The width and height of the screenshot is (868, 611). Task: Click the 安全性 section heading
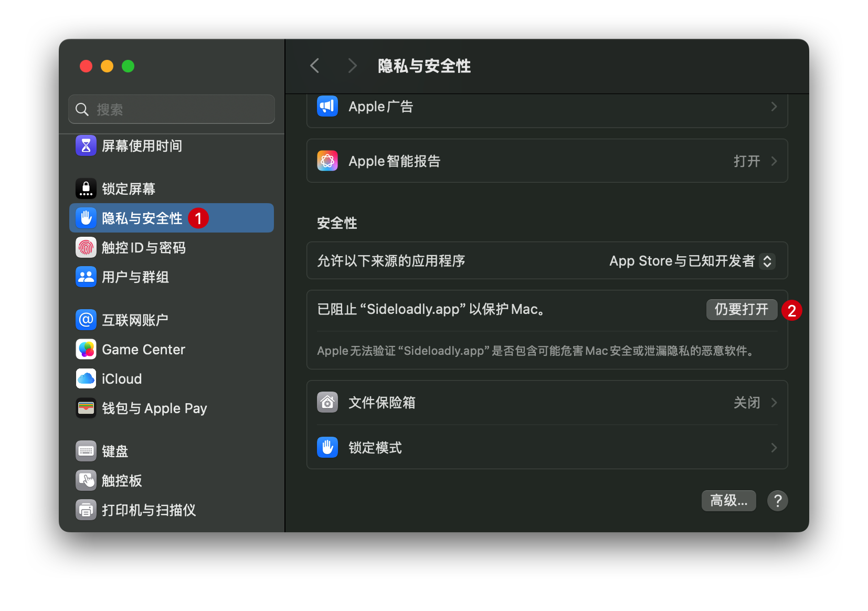pyautogui.click(x=337, y=223)
